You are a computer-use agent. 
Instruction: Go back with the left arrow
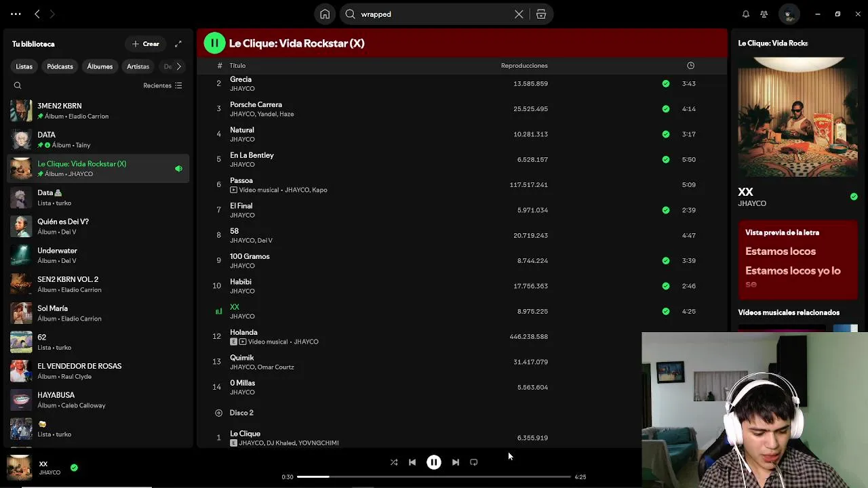click(x=37, y=14)
